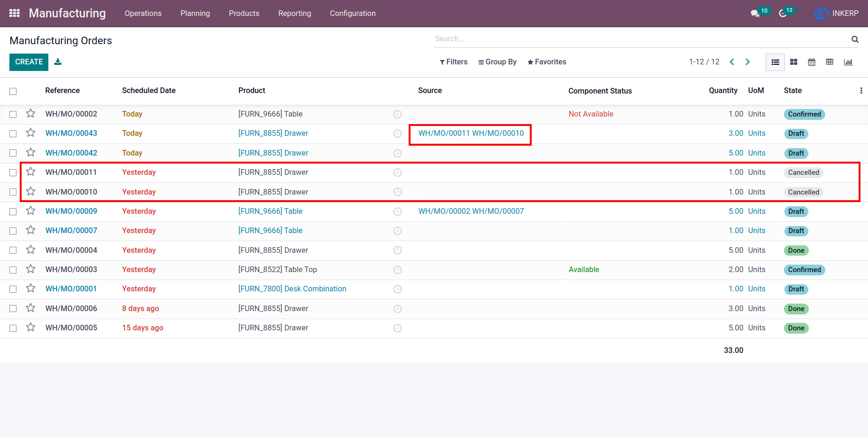
Task: Switch to pivot table view
Action: click(x=830, y=62)
